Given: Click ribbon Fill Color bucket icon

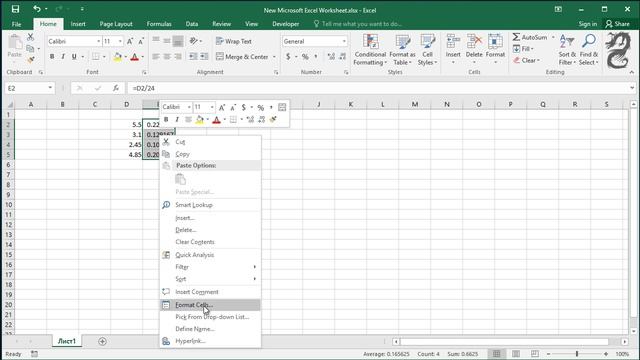Looking at the screenshot, I should click(118, 57).
